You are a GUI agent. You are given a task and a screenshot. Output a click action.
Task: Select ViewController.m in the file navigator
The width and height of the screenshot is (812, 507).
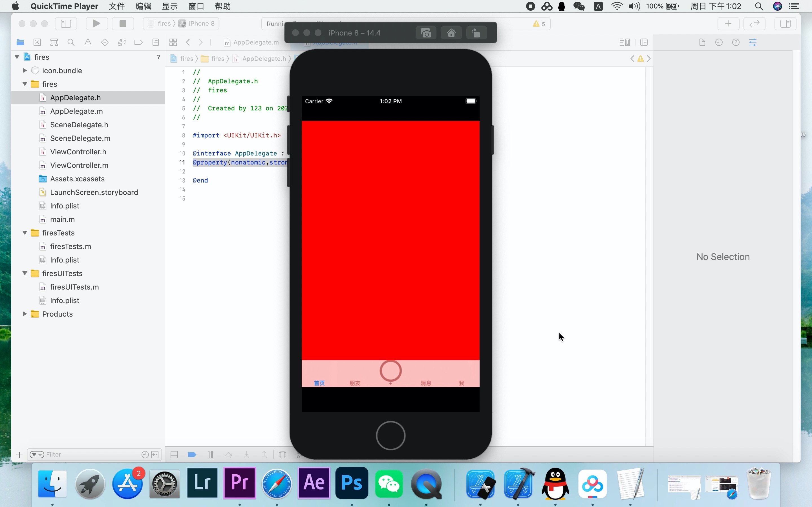point(79,165)
